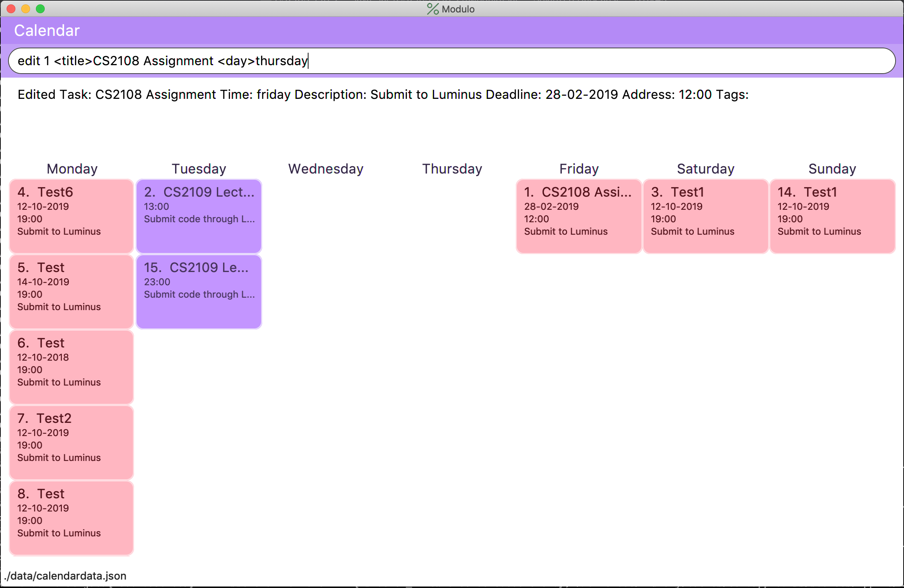
Task: Click the Calendar heading label
Action: pyautogui.click(x=47, y=30)
